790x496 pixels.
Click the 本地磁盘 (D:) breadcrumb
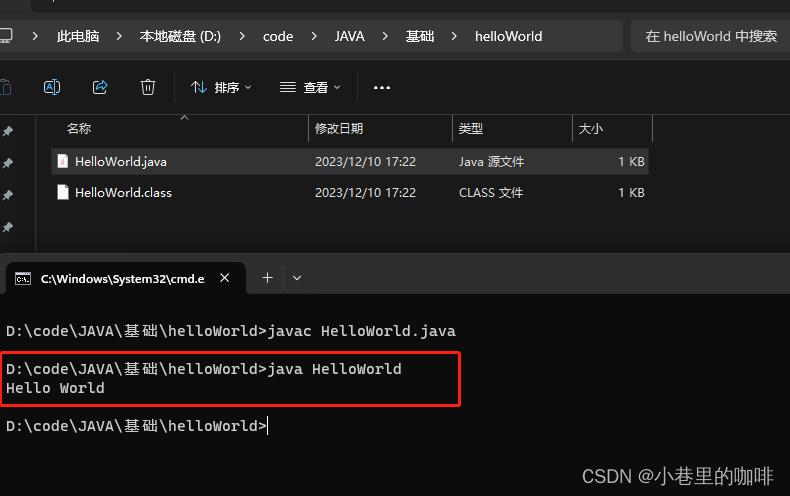(x=180, y=36)
